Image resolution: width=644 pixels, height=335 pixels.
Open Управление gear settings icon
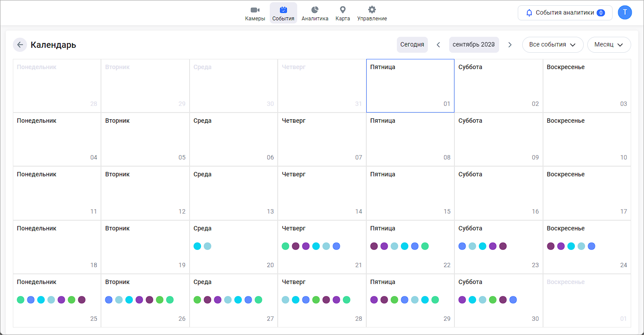372,10
